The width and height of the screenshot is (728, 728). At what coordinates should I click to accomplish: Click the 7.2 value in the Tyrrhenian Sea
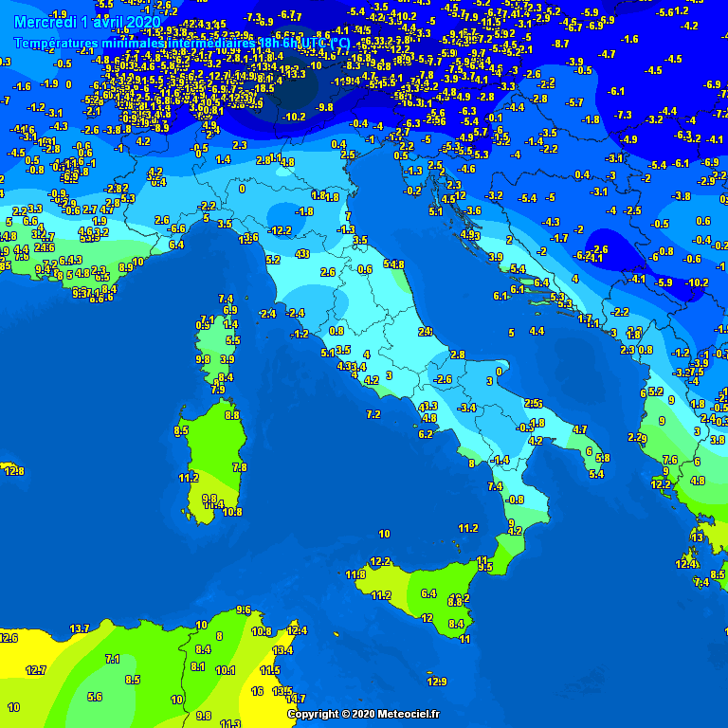[x=373, y=414]
